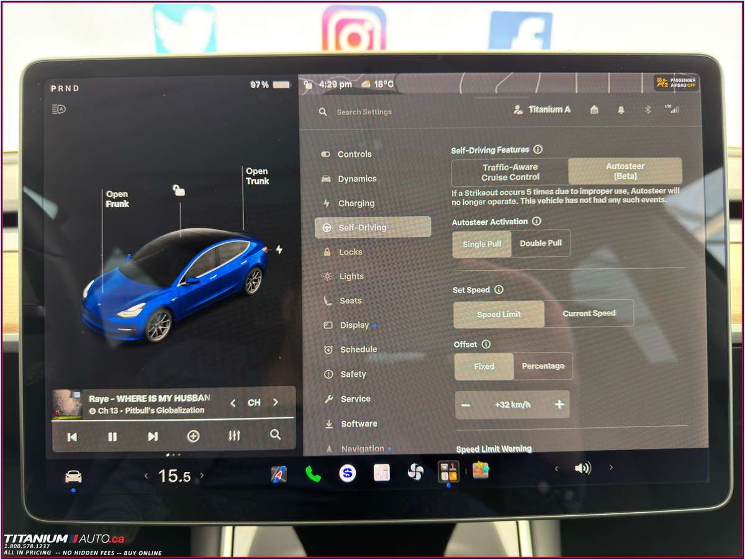Select Autosteer (Beta) option
The image size is (745, 560).
[x=625, y=171]
